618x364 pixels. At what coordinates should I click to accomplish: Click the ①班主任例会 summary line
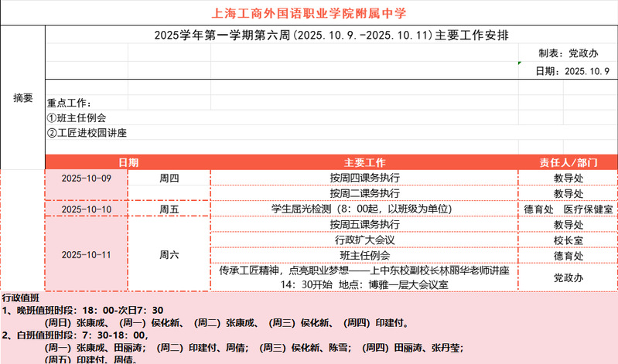[77, 117]
